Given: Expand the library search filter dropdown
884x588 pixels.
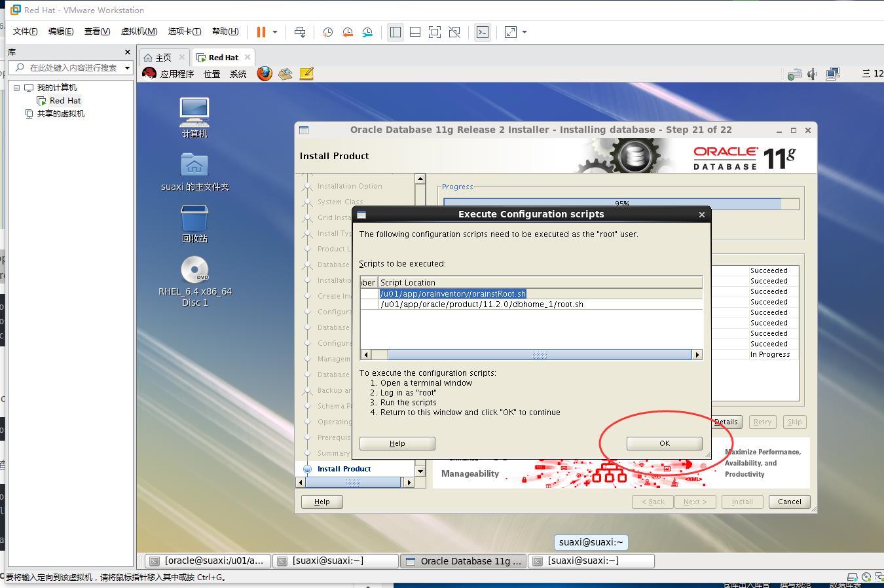Looking at the screenshot, I should coord(127,68).
